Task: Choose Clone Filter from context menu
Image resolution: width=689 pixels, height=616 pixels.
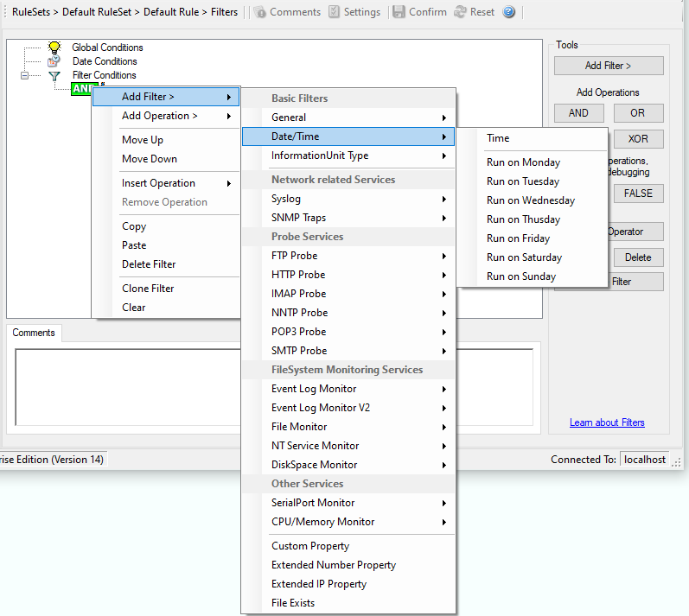Action: click(x=149, y=289)
